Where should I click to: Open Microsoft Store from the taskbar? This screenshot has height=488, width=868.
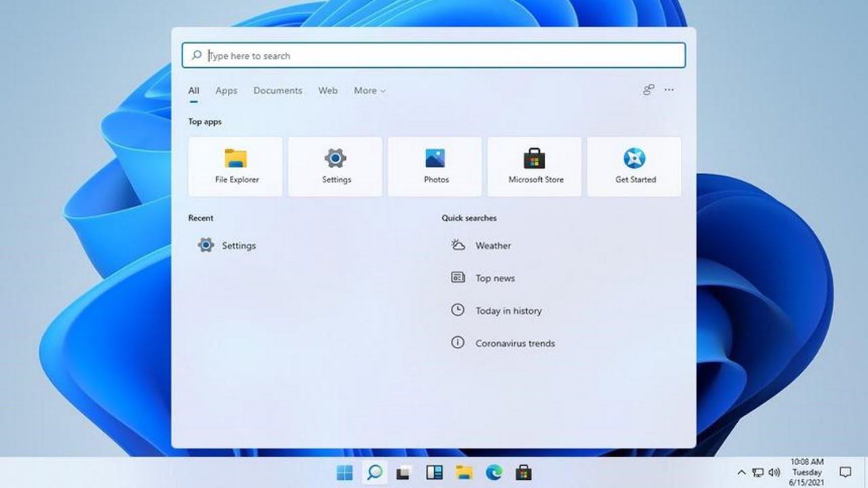524,472
